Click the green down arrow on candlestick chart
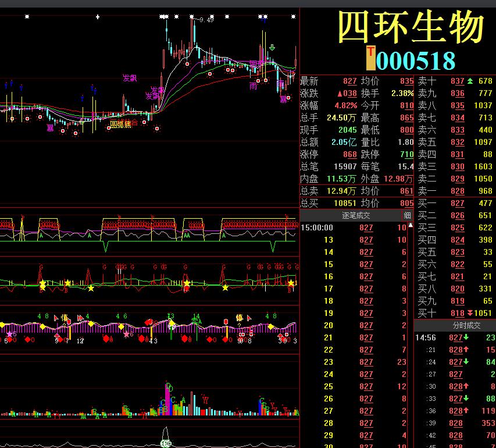Image resolution: width=496 pixels, height=448 pixels. [x=272, y=48]
